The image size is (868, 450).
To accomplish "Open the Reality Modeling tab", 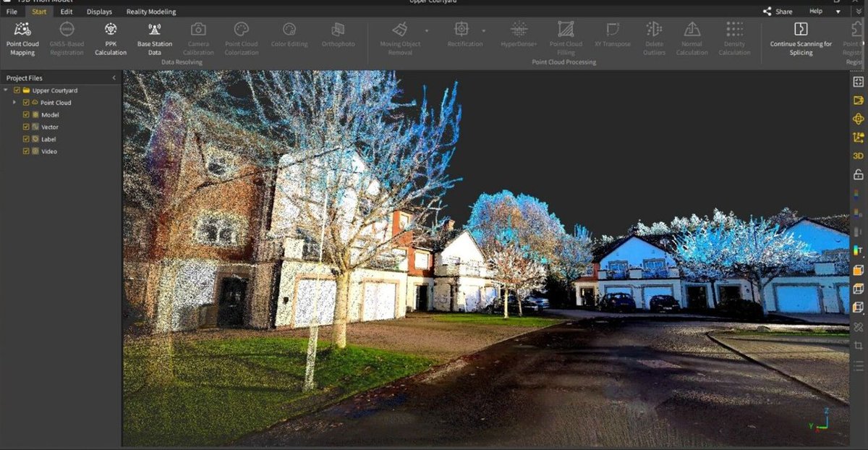I will click(x=151, y=12).
